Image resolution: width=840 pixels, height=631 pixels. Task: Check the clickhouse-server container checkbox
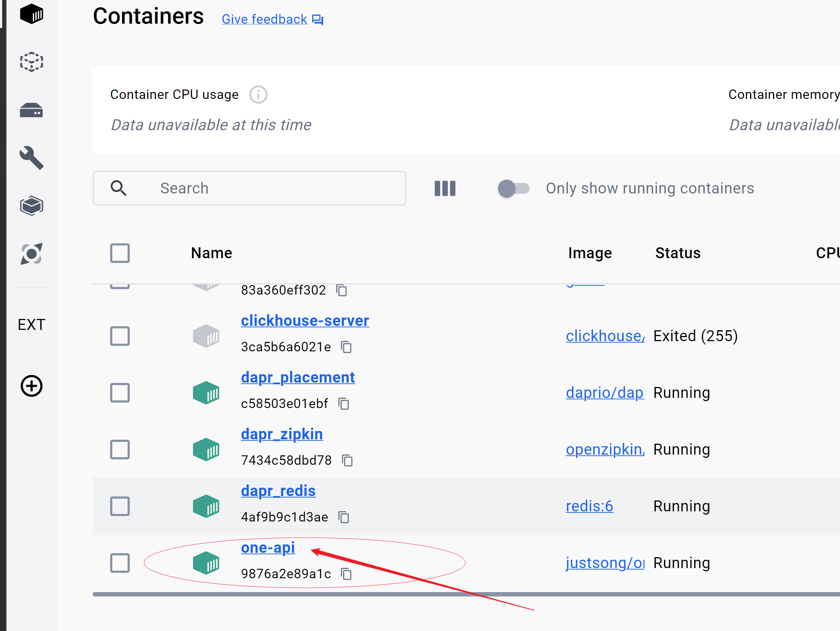coord(120,336)
